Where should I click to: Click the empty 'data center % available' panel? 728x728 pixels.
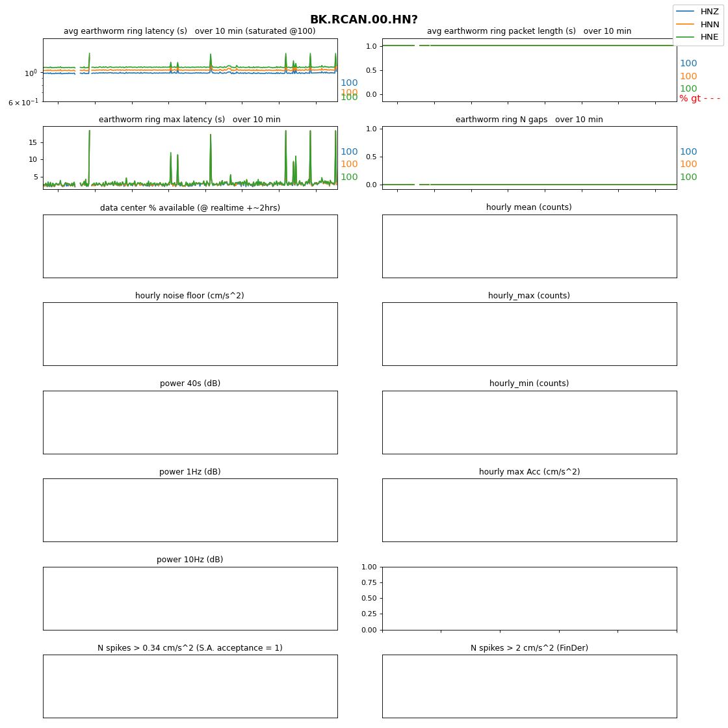pos(190,246)
